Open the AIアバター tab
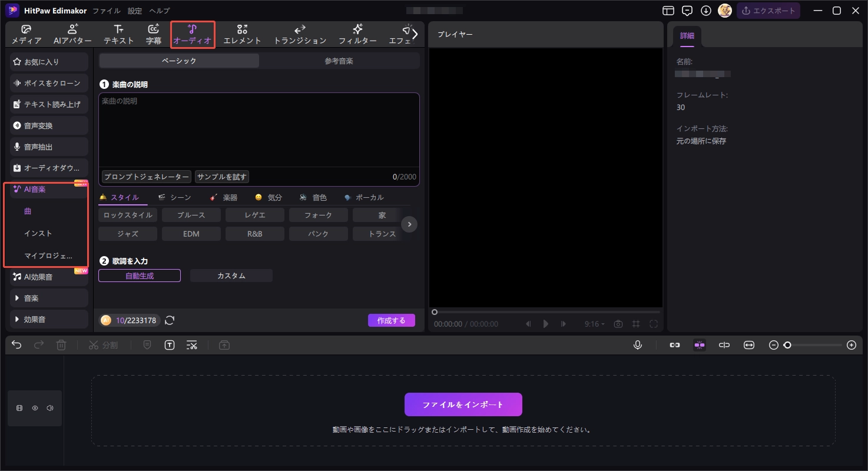 [x=72, y=35]
